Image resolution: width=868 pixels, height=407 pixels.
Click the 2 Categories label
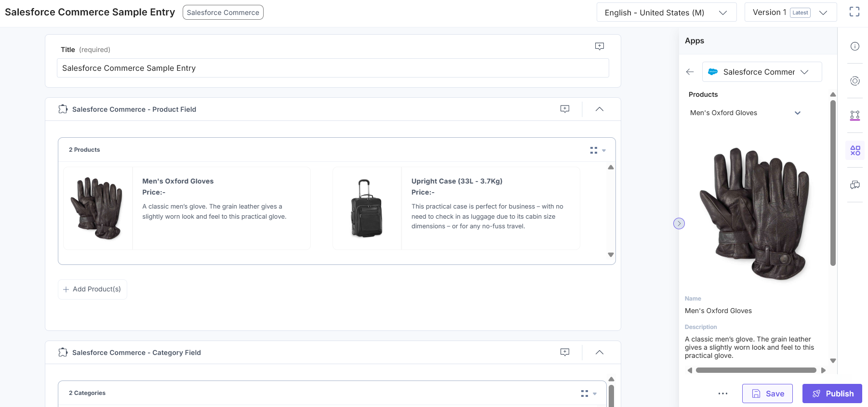click(87, 393)
